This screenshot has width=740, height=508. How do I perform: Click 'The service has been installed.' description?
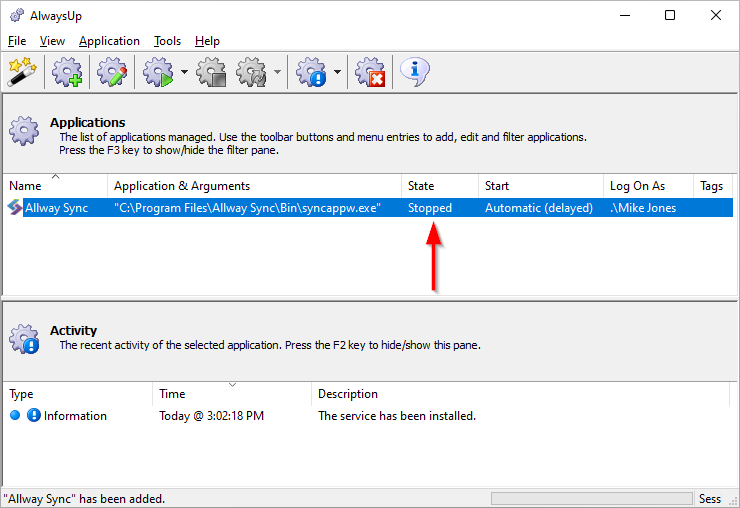pyautogui.click(x=397, y=416)
